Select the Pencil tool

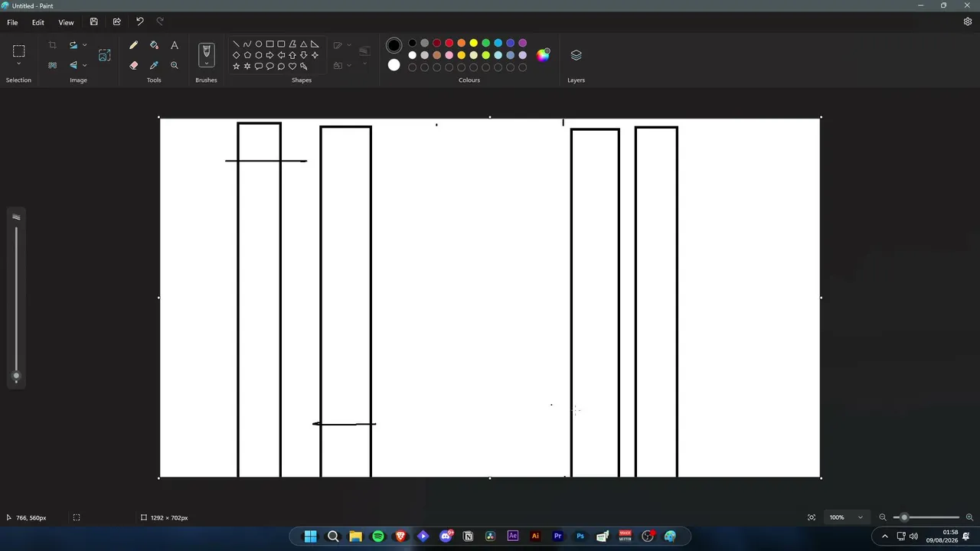[x=134, y=46]
